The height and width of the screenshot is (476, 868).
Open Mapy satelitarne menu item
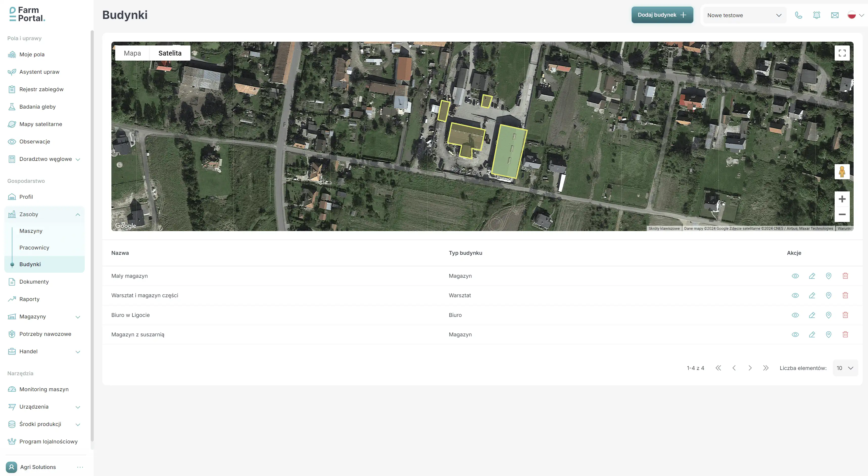44,124
